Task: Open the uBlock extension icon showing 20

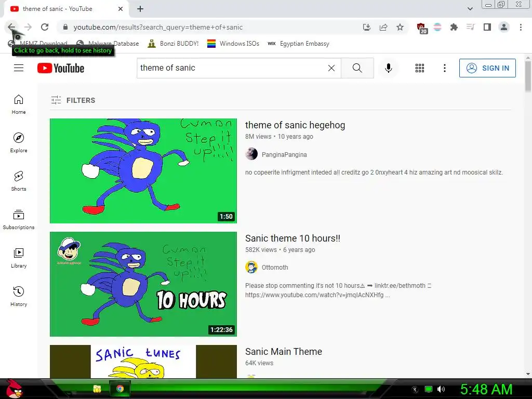Action: [421, 28]
